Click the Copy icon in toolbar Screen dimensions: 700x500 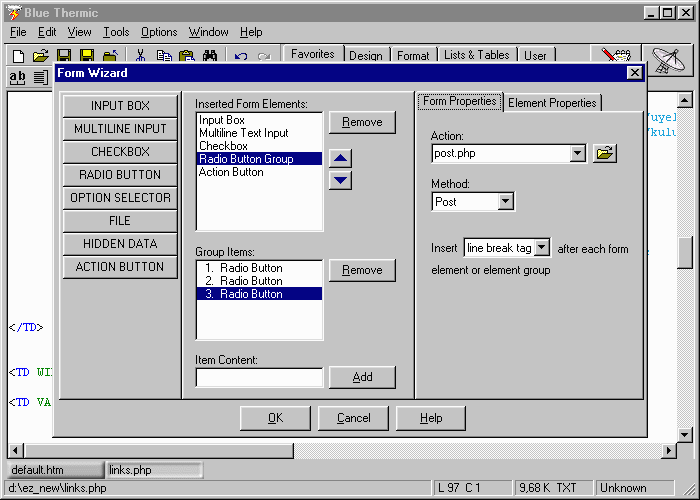pos(164,56)
